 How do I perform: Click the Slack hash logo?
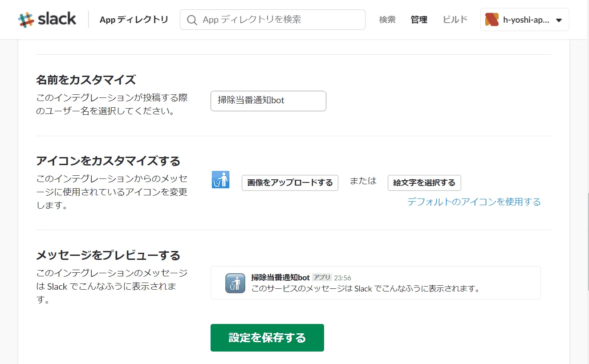[x=26, y=19]
